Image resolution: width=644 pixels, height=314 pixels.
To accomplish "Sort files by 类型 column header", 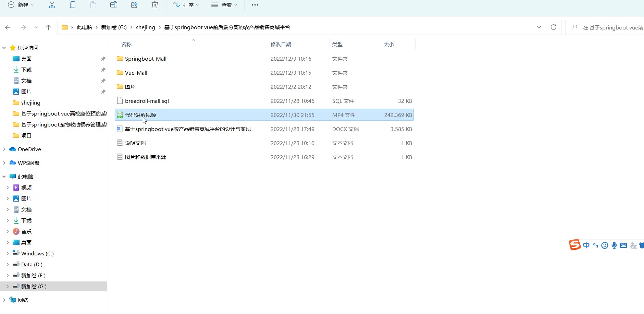I will 337,44.
